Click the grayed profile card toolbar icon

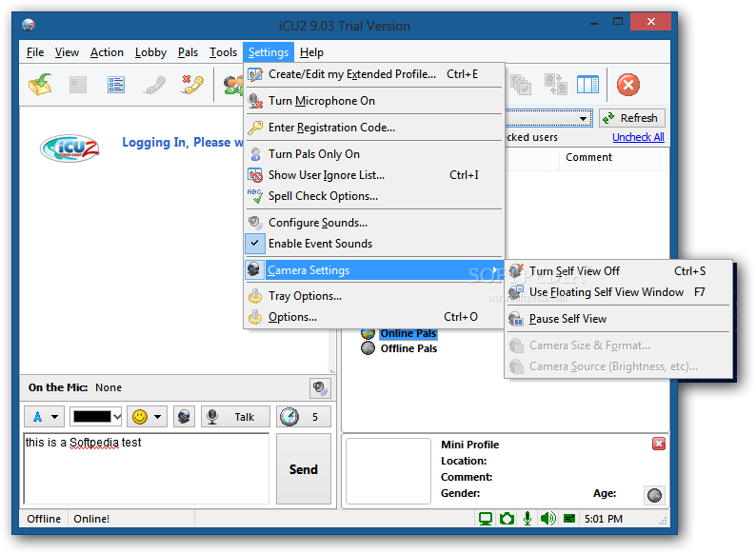(78, 85)
